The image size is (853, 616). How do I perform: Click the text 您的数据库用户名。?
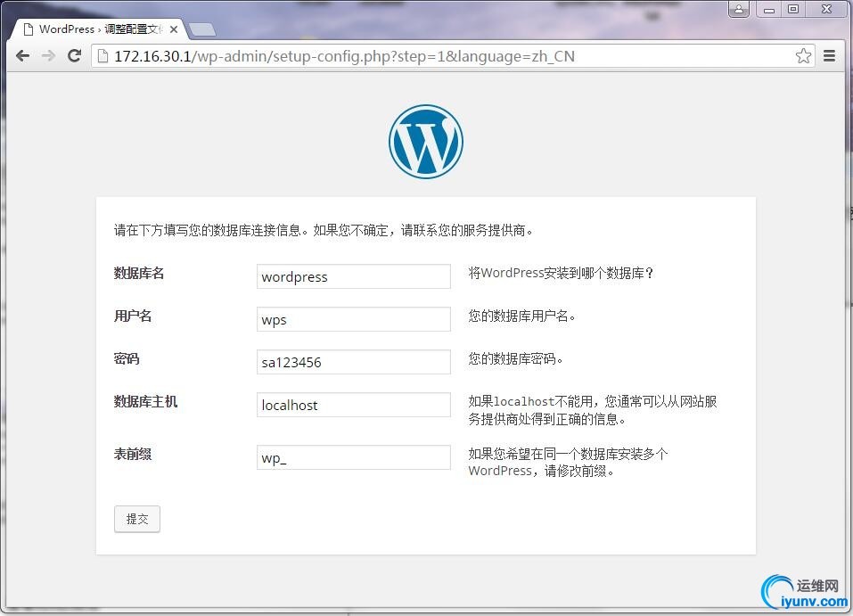pos(522,316)
